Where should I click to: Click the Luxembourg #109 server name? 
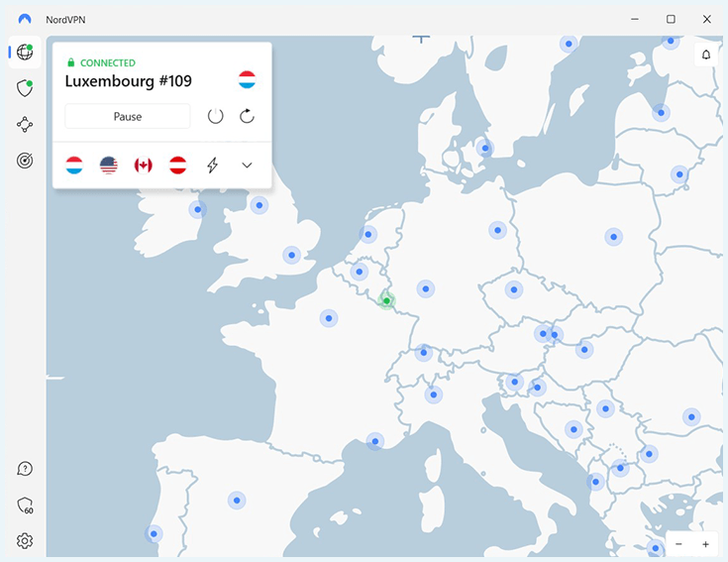(x=128, y=81)
